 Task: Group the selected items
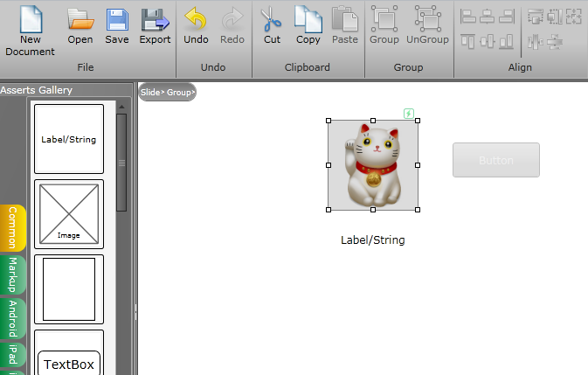tap(384, 25)
